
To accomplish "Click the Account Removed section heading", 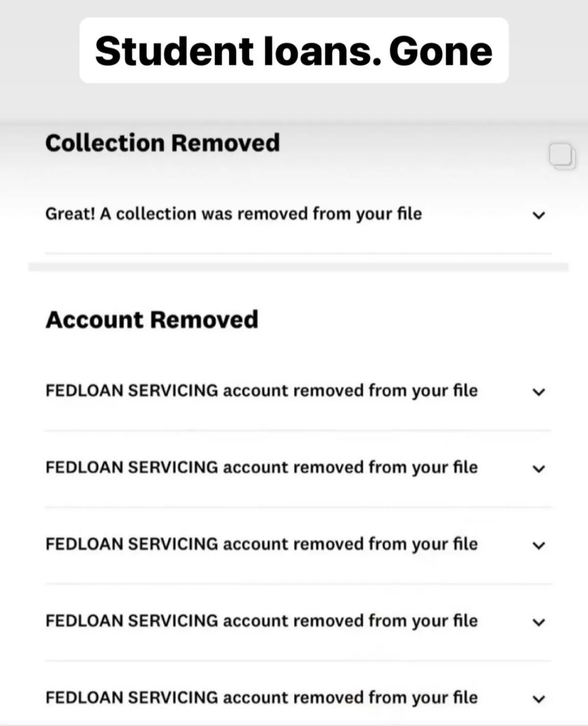I will tap(152, 319).
